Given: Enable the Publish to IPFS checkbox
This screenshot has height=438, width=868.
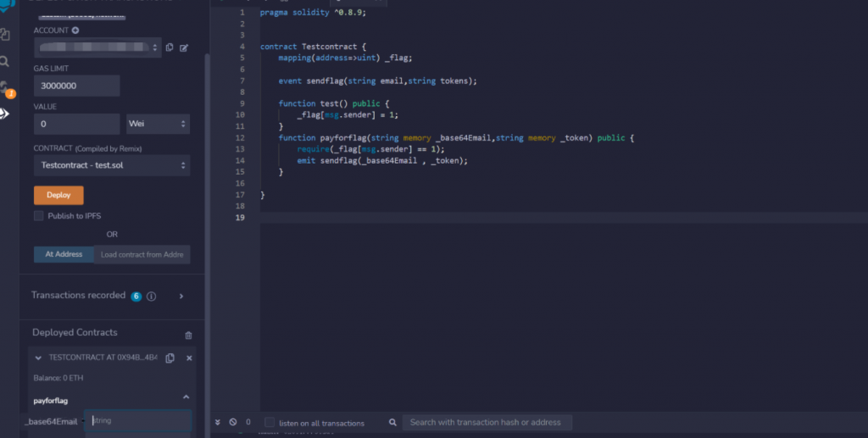Looking at the screenshot, I should coord(39,216).
